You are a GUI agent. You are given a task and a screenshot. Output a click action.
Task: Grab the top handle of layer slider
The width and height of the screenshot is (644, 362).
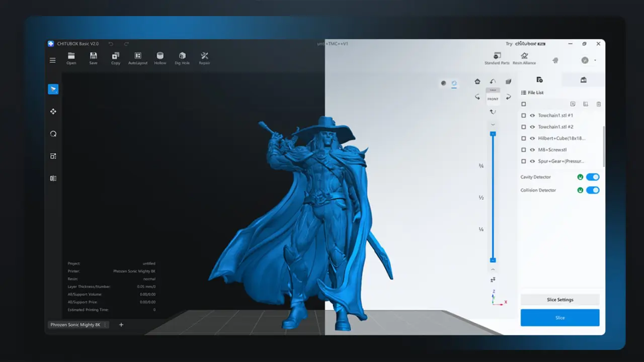493,134
